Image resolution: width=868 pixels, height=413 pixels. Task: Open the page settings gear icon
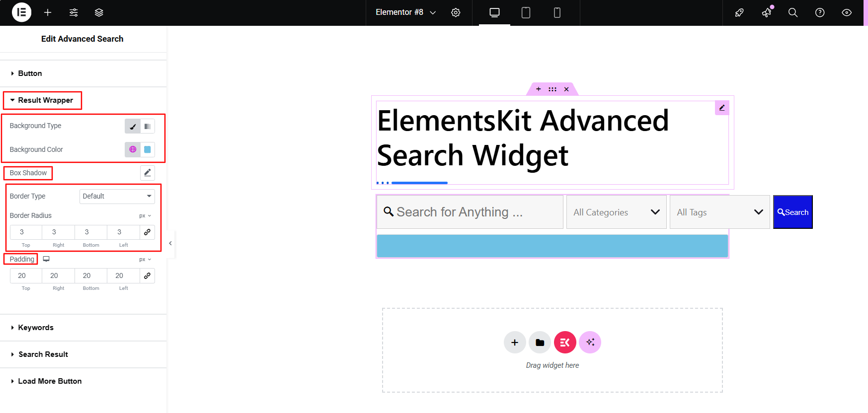click(x=456, y=12)
